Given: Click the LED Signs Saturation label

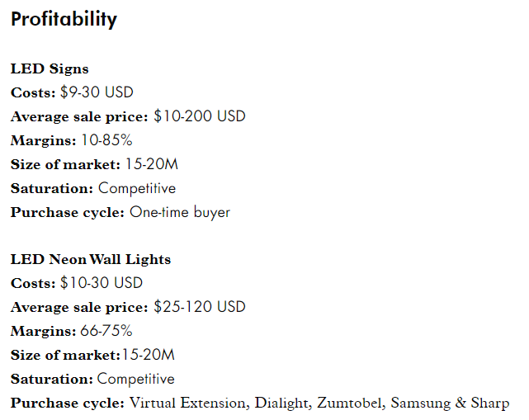Looking at the screenshot, I should point(52,189).
